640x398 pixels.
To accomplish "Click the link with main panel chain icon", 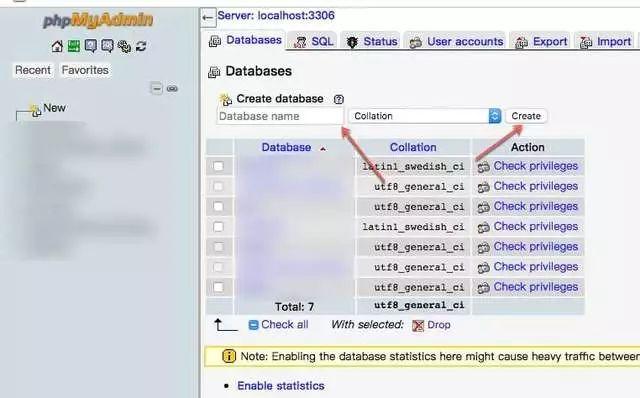I will click(172, 88).
